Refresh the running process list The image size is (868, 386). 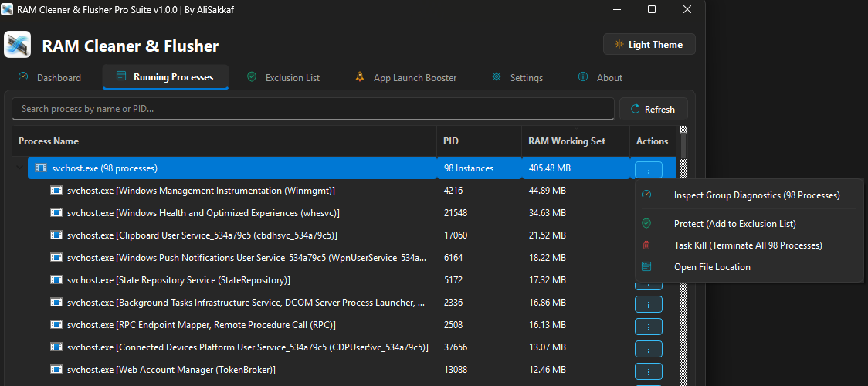[653, 109]
